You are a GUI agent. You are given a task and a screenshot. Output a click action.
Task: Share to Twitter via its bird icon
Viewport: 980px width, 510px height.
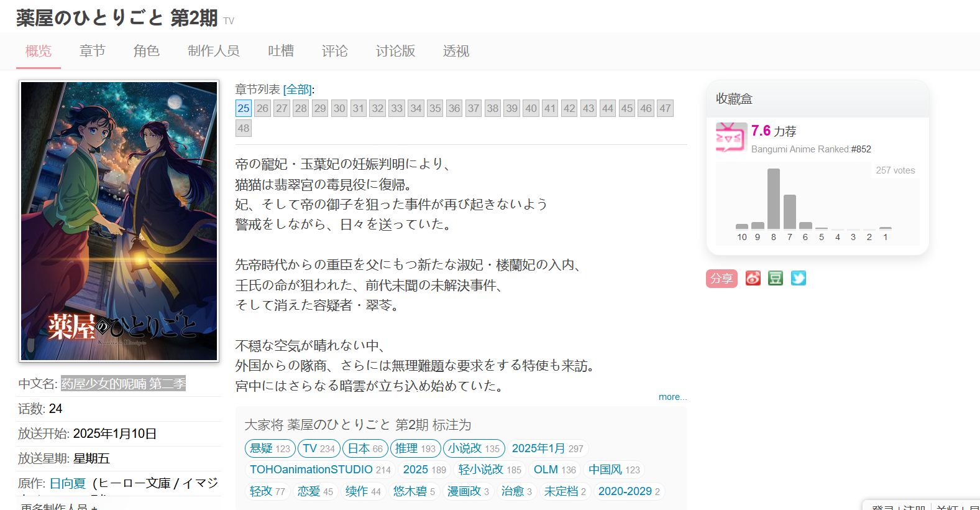[799, 278]
